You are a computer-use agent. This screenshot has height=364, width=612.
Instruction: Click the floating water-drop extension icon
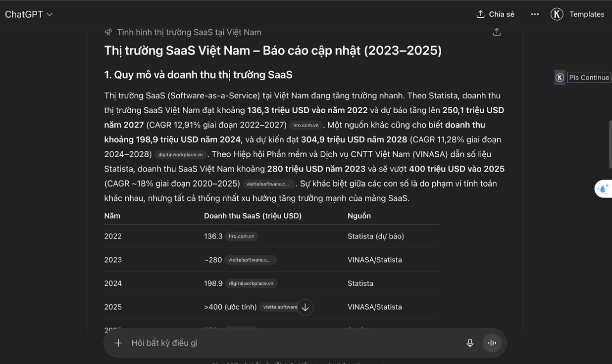[x=604, y=188]
